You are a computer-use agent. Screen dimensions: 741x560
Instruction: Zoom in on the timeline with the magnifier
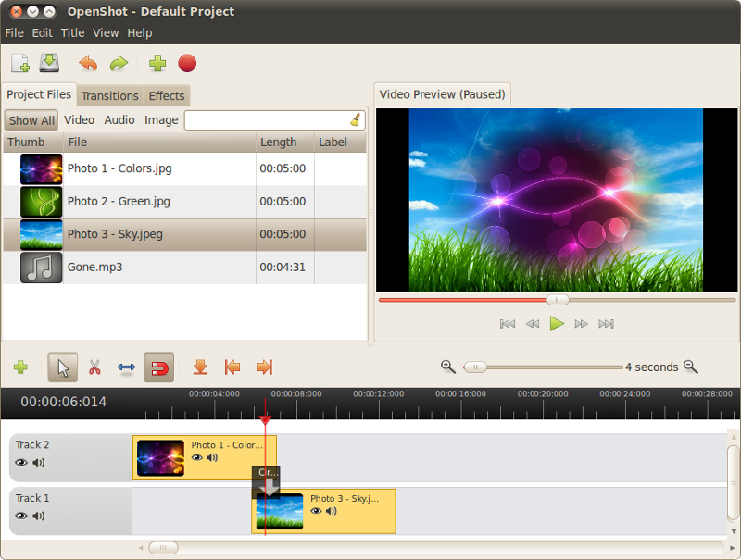click(x=448, y=367)
